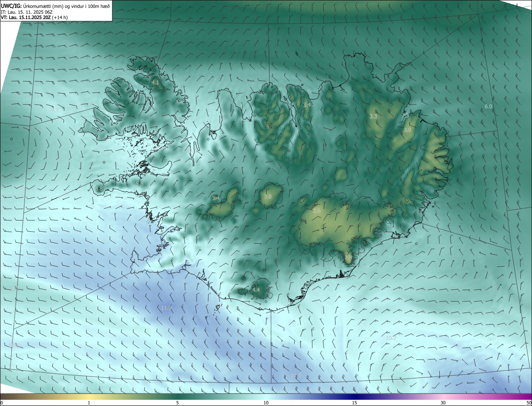Click the 4.1 value on the Westfjords
Image resolution: width=532 pixels, height=406 pixels.
(155, 83)
